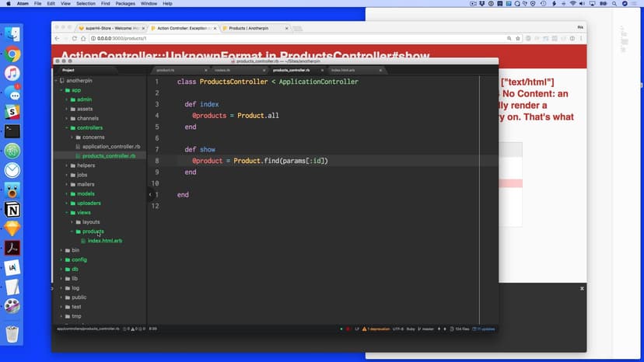Launch Notion from the dock
This screenshot has height=362, width=644.
click(12, 210)
